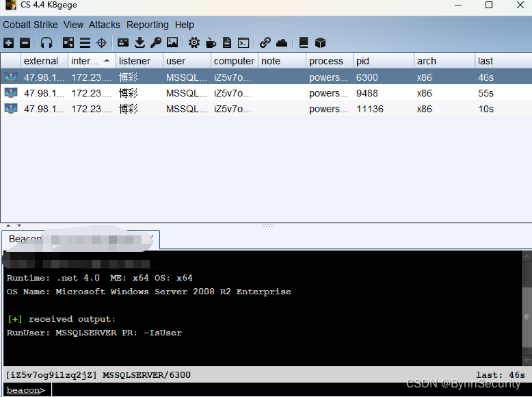
Task: Sort by the arch column header
Action: [444, 61]
